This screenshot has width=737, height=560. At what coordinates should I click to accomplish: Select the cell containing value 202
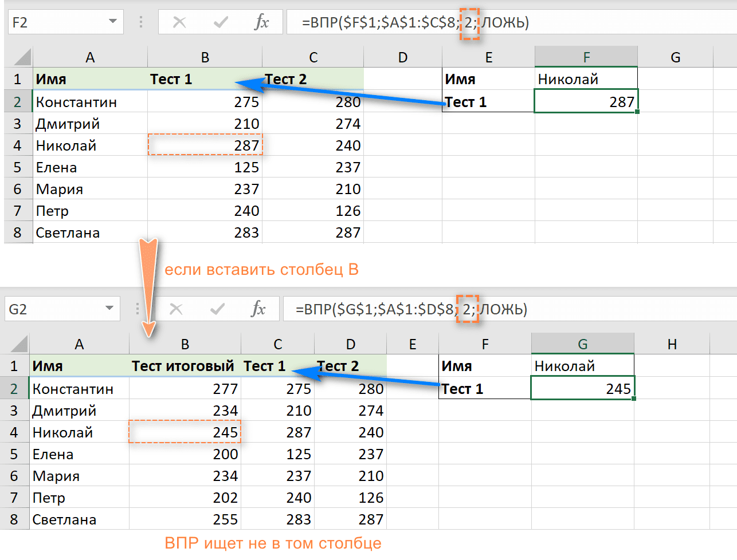tap(185, 498)
